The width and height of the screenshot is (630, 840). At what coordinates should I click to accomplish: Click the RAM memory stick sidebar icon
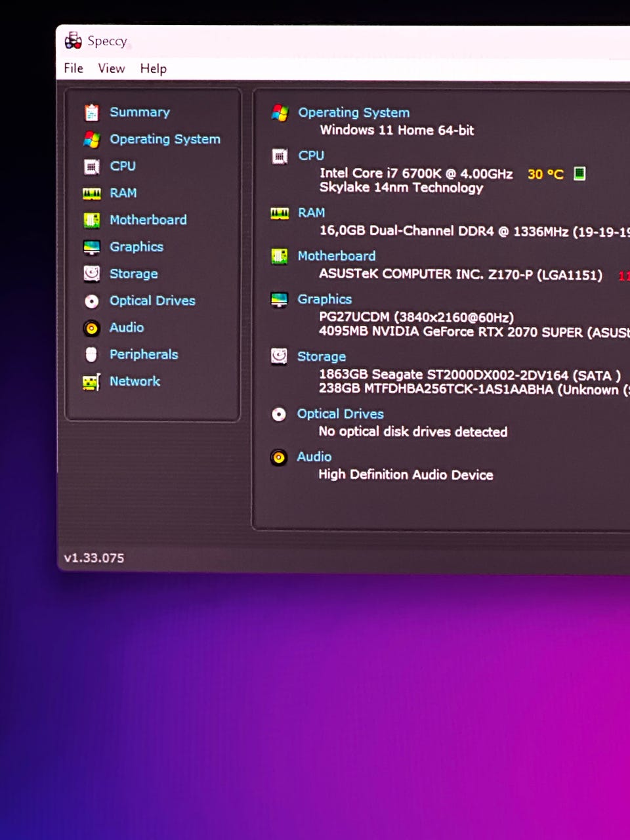92,194
